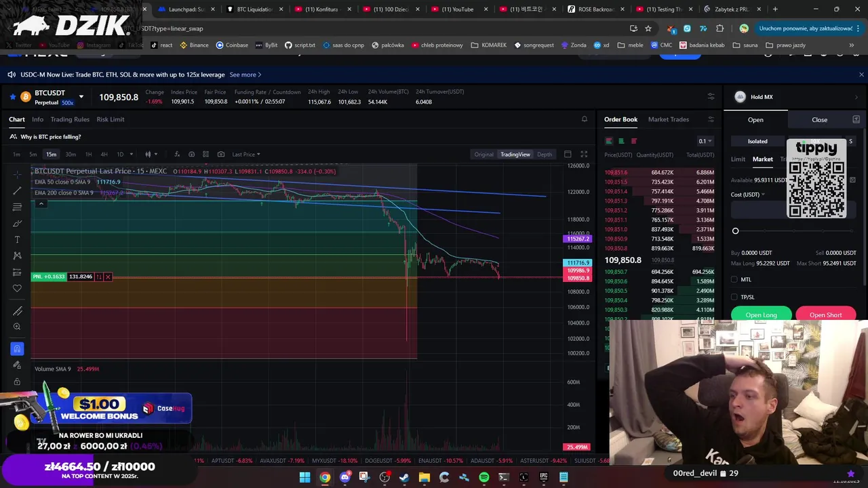Cancel the PNL position line order
The image size is (868, 488).
(x=108, y=277)
